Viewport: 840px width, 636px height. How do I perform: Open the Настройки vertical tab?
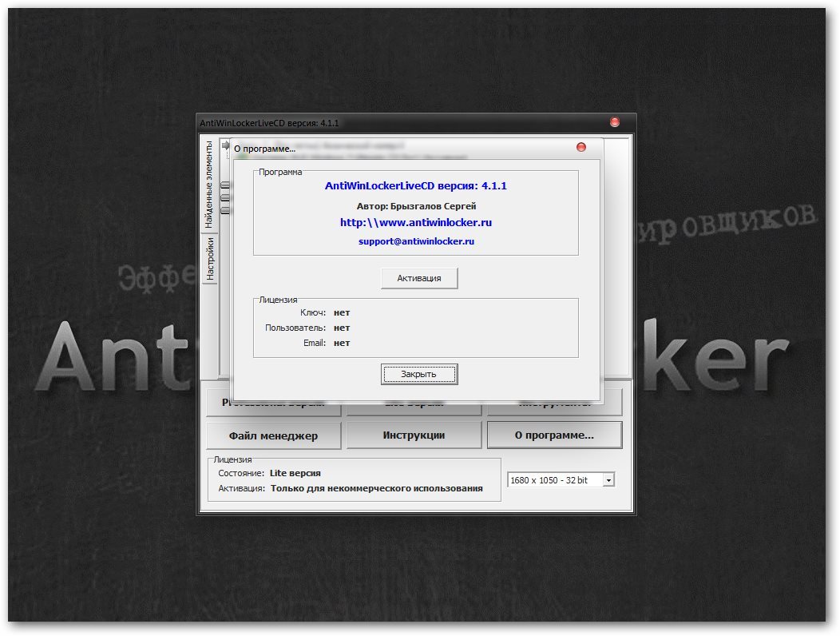pyautogui.click(x=209, y=259)
